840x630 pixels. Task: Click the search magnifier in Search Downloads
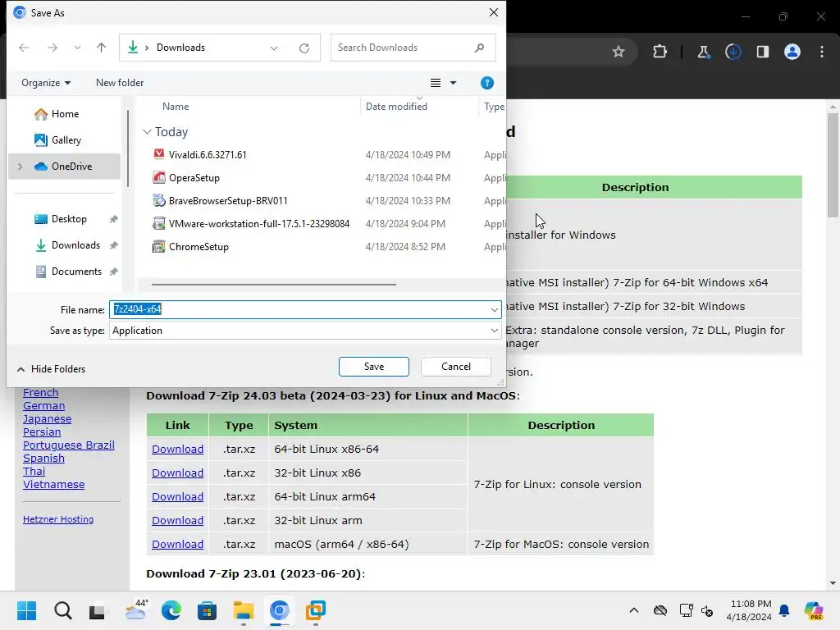(479, 48)
